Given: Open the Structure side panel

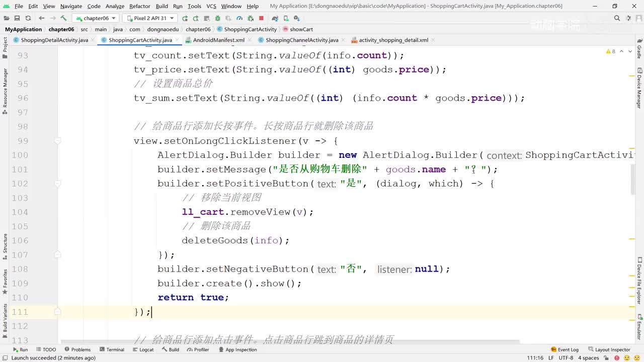Looking at the screenshot, I should coord(5,246).
